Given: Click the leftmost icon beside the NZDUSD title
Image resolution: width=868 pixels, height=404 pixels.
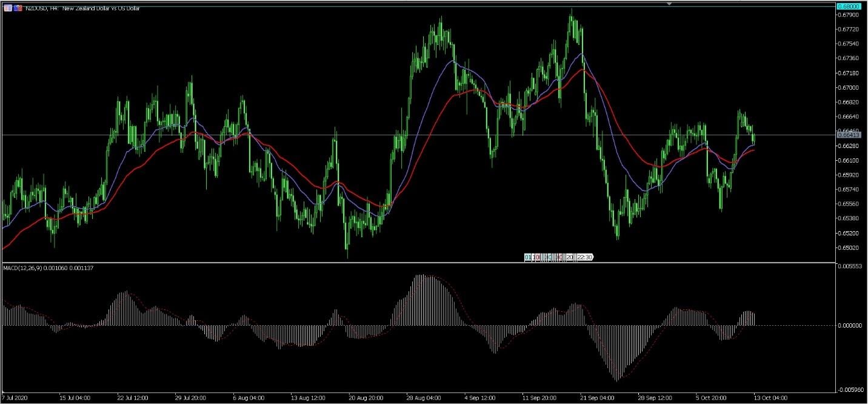Looking at the screenshot, I should [x=7, y=8].
